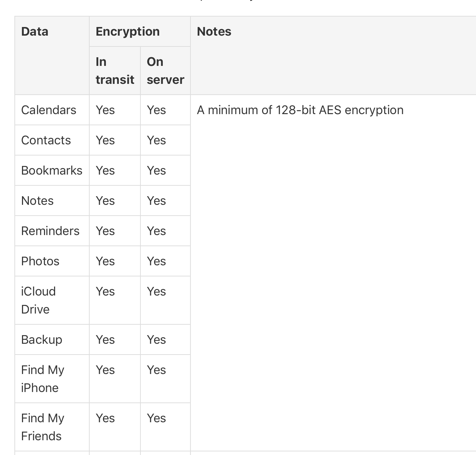Select the Bookmarks row label
Viewport: 476px width, 455px height.
pyautogui.click(x=52, y=171)
